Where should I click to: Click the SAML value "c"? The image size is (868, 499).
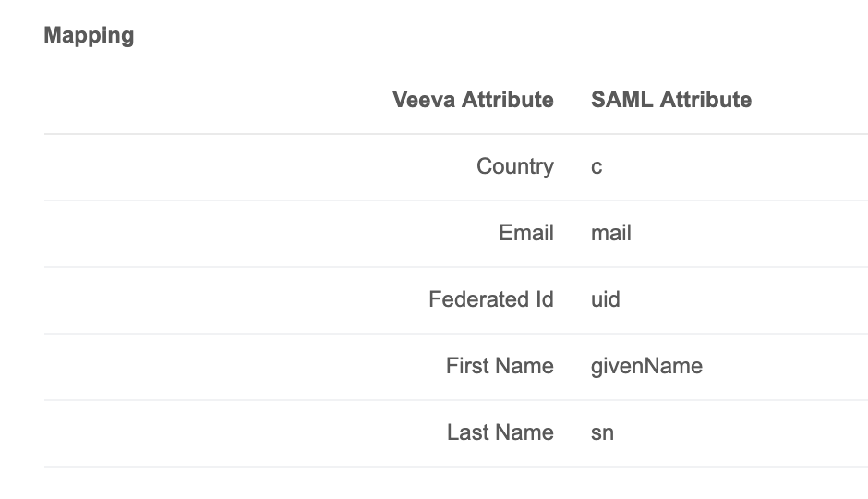pos(597,167)
